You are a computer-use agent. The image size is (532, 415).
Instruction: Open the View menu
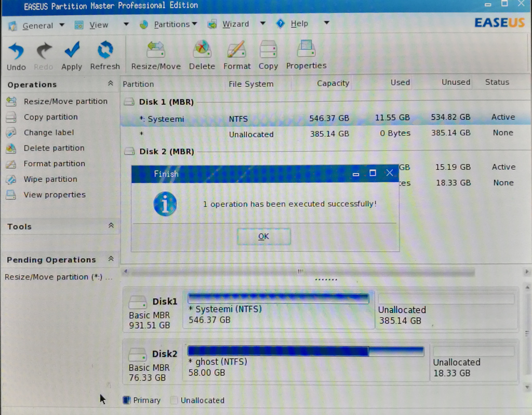[99, 25]
